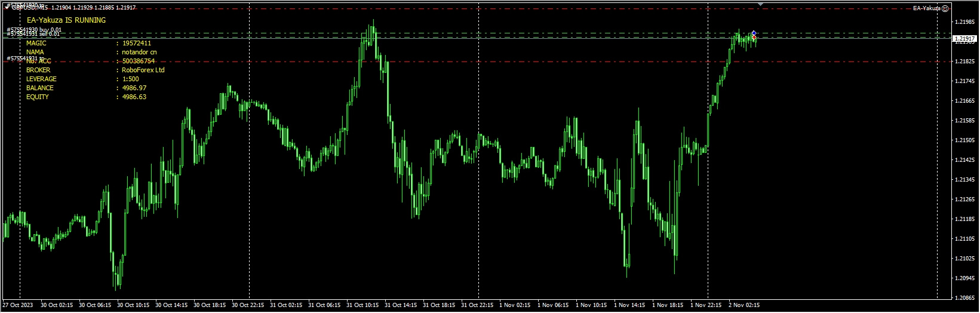
Task: Click the account number 500386754
Action: tap(139, 61)
